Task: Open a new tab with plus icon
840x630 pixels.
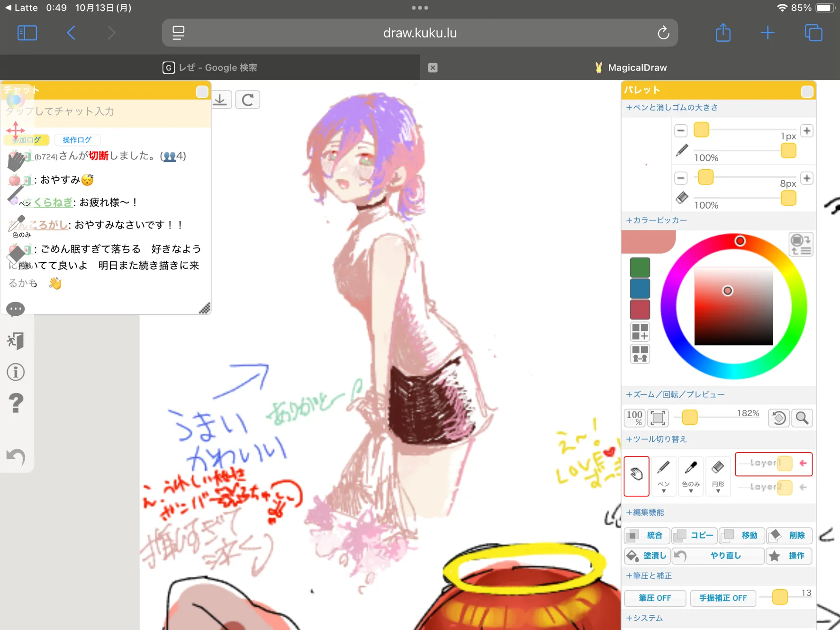Action: tap(768, 33)
